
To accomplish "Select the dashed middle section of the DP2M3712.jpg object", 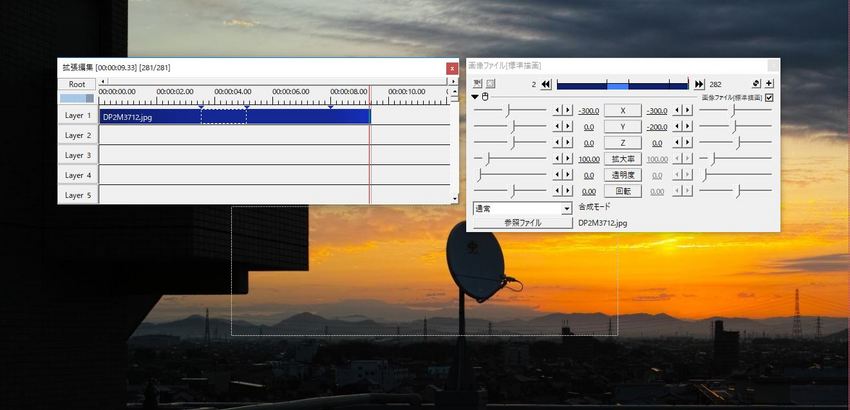I will 224,117.
